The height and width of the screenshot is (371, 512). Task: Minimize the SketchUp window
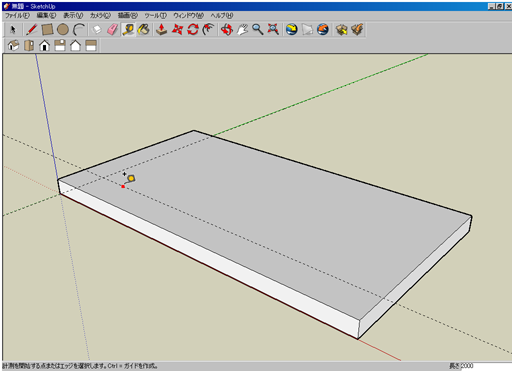coord(491,6)
